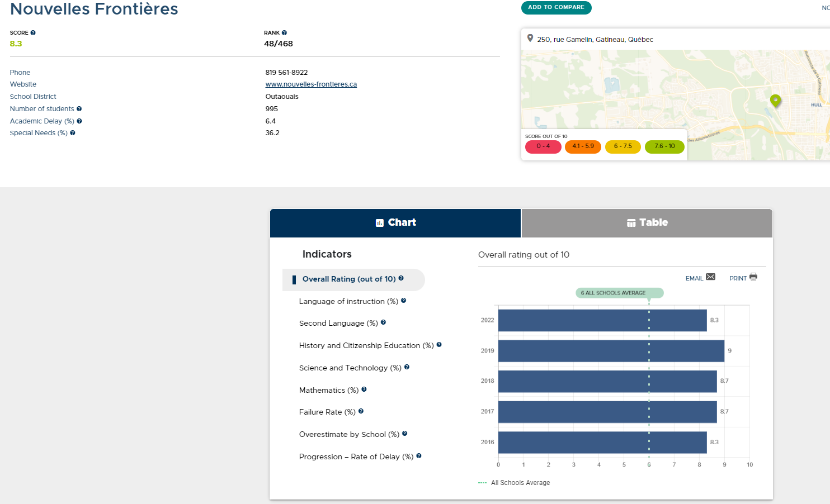The image size is (830, 504).
Task: Select History and Citizenship Education indicator
Action: (366, 345)
